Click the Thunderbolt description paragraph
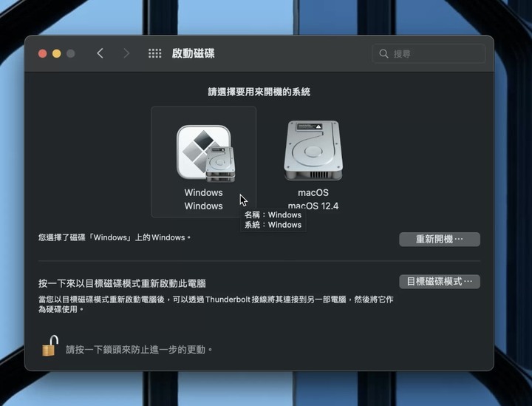 (x=216, y=304)
